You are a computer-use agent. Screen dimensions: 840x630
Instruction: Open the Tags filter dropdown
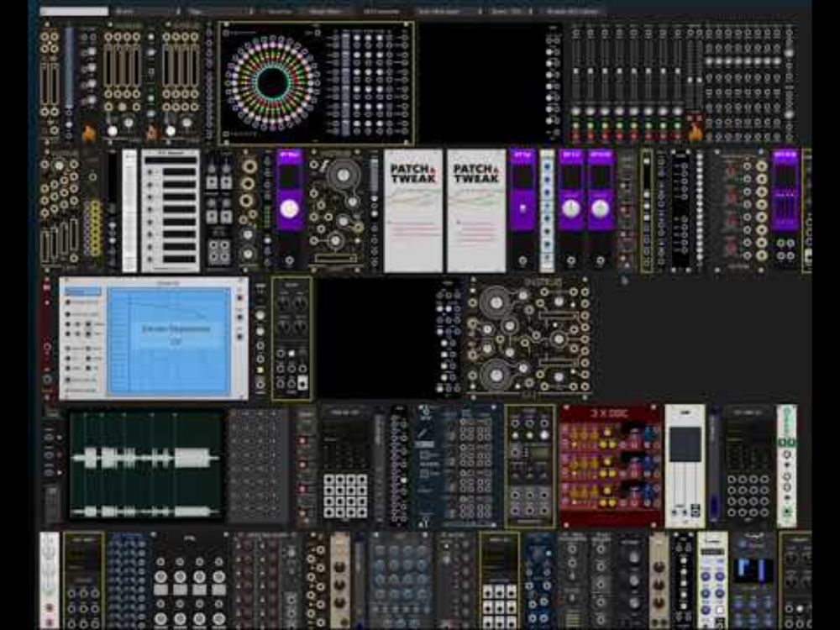[x=221, y=11]
